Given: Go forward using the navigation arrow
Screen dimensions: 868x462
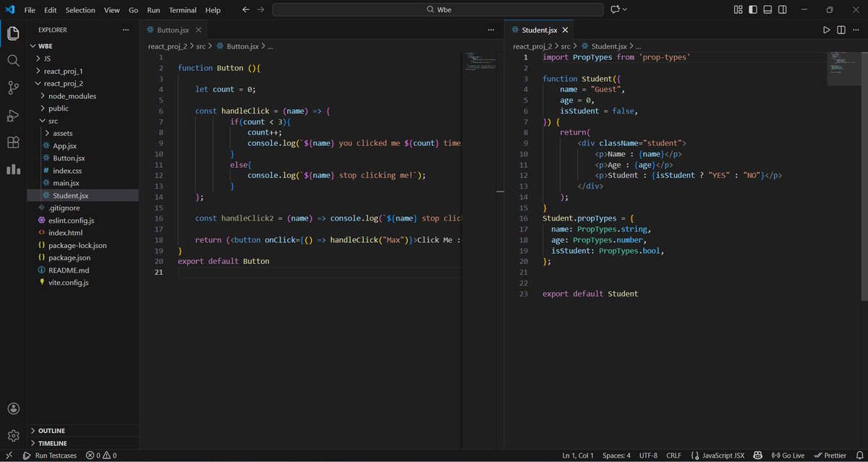Looking at the screenshot, I should 261,10.
